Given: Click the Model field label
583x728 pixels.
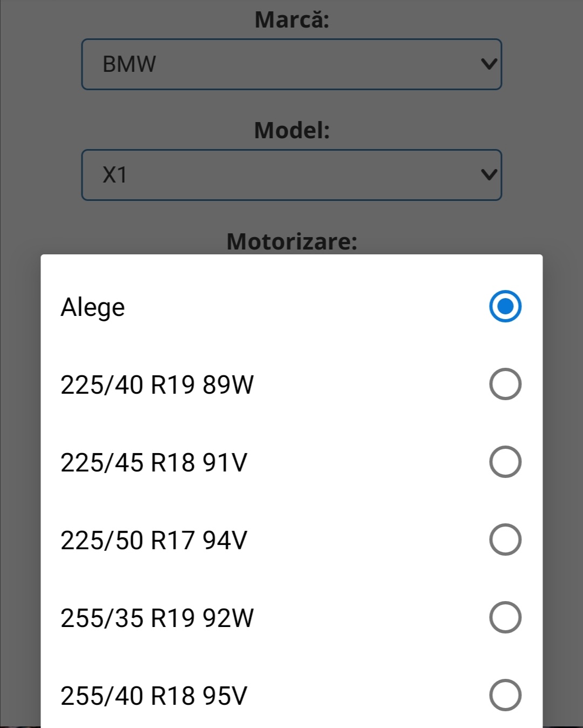Looking at the screenshot, I should point(291,130).
